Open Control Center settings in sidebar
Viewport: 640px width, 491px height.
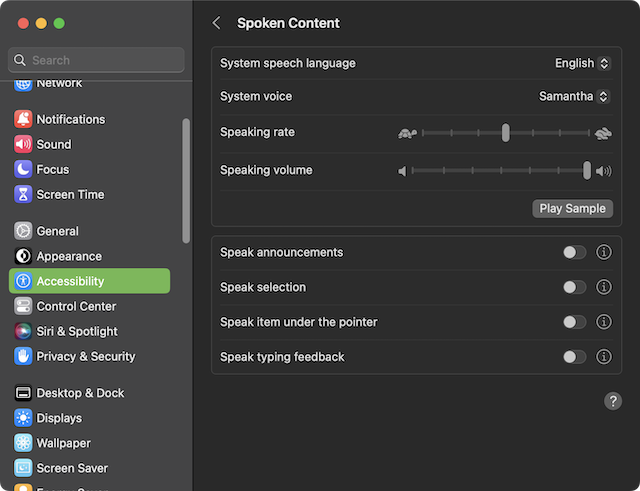76,306
